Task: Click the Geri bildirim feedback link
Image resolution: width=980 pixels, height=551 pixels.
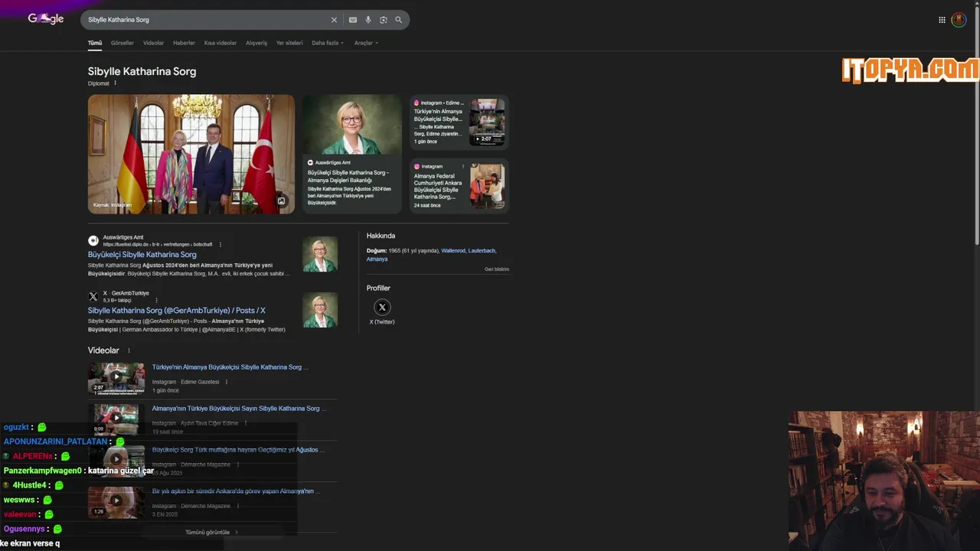Action: click(x=496, y=269)
